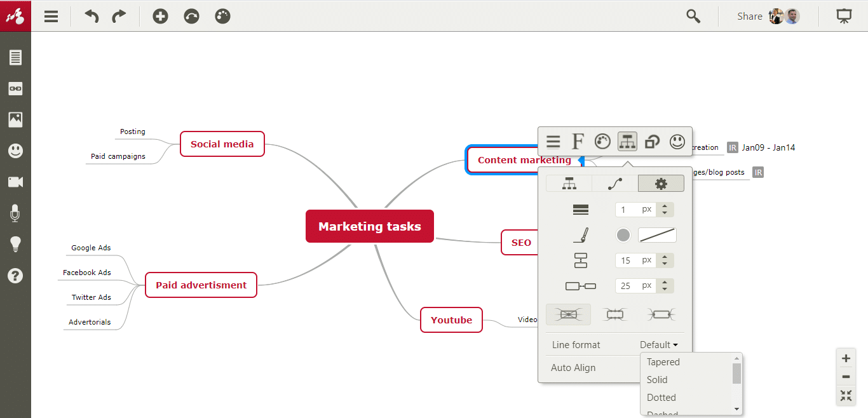Click the undo arrow in top toolbar

[92, 17]
